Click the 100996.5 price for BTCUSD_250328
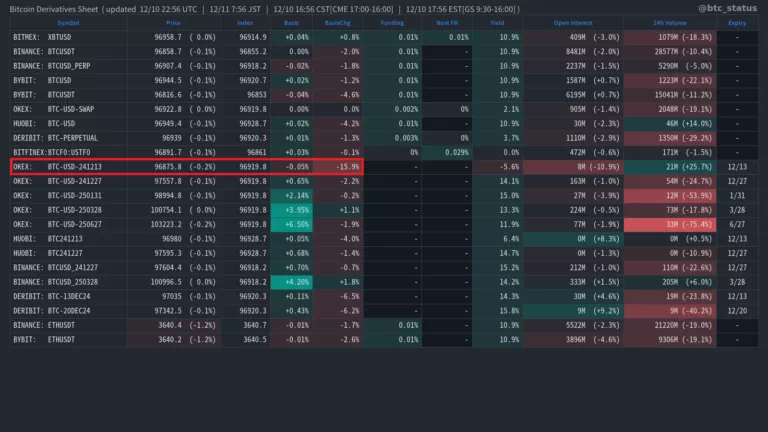 point(166,282)
